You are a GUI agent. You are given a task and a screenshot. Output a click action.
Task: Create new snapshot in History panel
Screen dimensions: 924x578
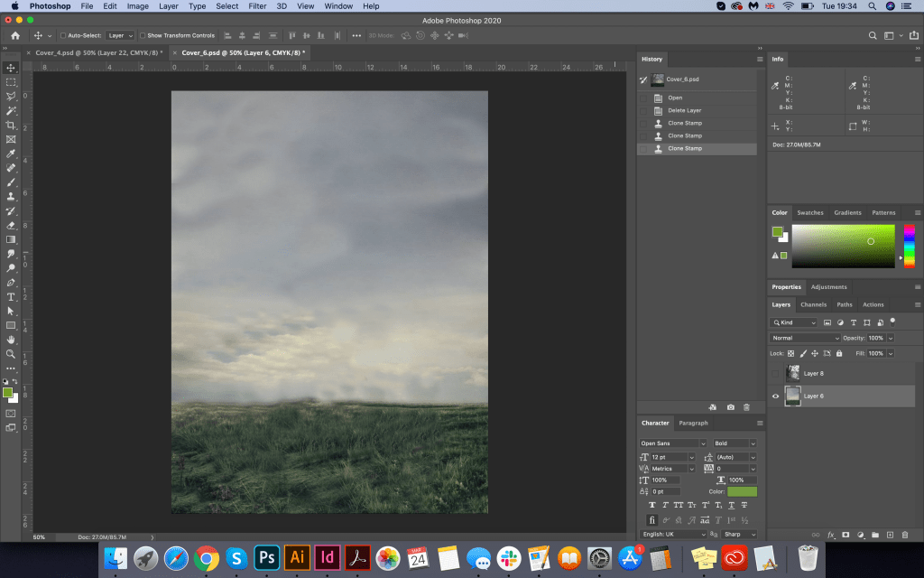click(x=730, y=407)
